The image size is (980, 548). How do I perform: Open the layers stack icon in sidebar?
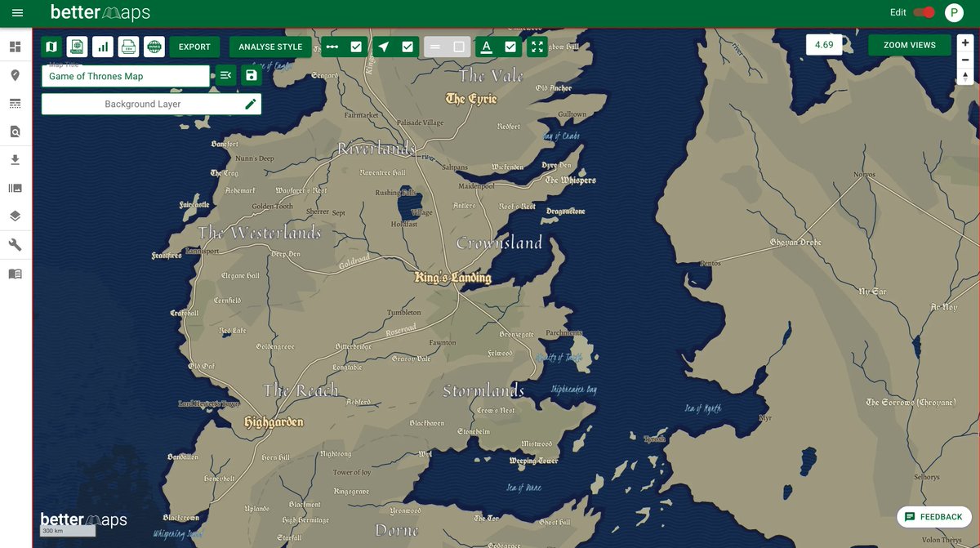15,216
